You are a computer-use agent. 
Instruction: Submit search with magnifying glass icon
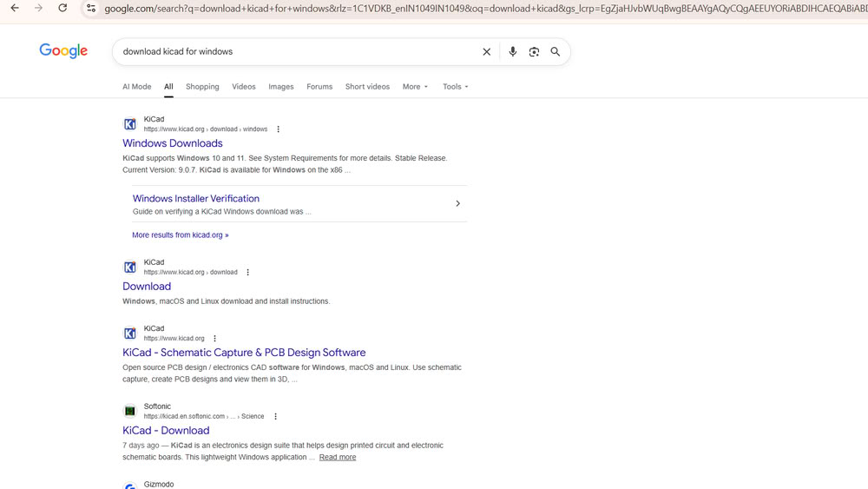(x=556, y=51)
